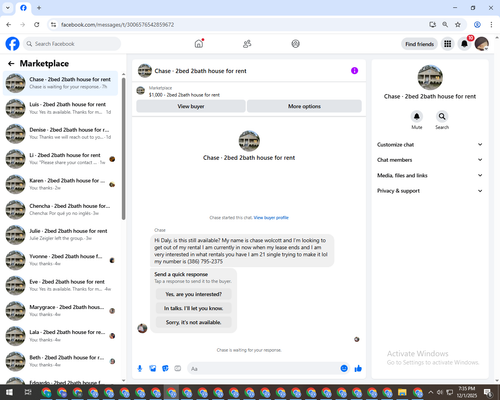This screenshot has height=400, width=500.
Task: Go back using Marketplace back arrow
Action: (x=11, y=63)
